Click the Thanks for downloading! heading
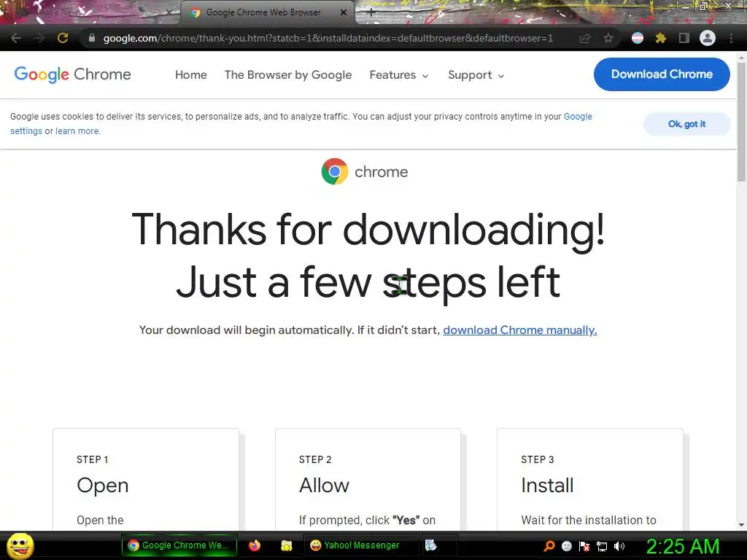Screen dimensions: 747x560 click(x=368, y=230)
